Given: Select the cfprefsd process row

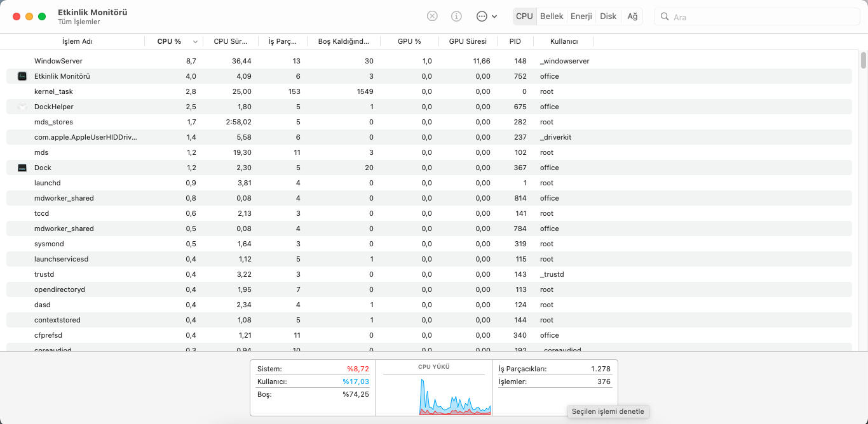Looking at the screenshot, I should point(429,335).
